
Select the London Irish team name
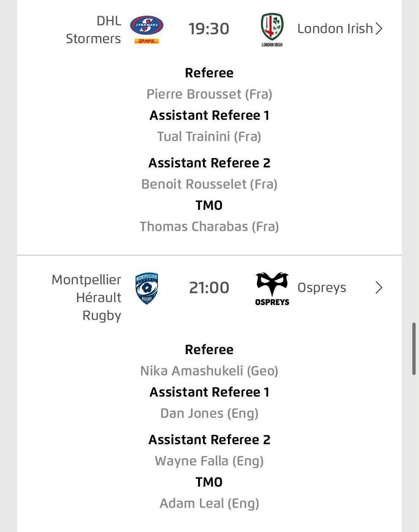(335, 29)
